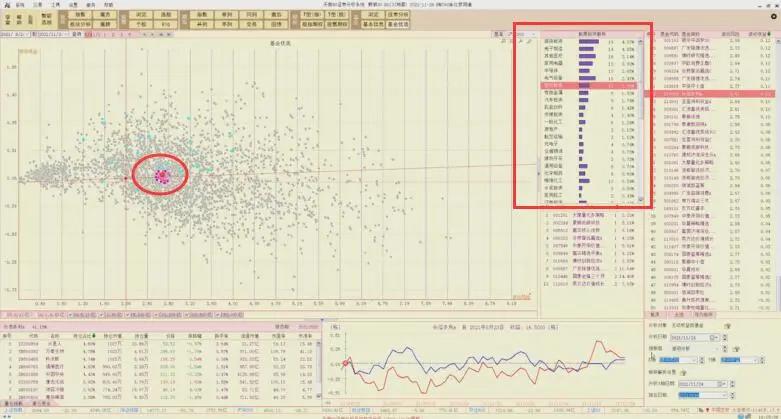Click the highlighted fund dot cluster in scatter chart

tap(162, 176)
